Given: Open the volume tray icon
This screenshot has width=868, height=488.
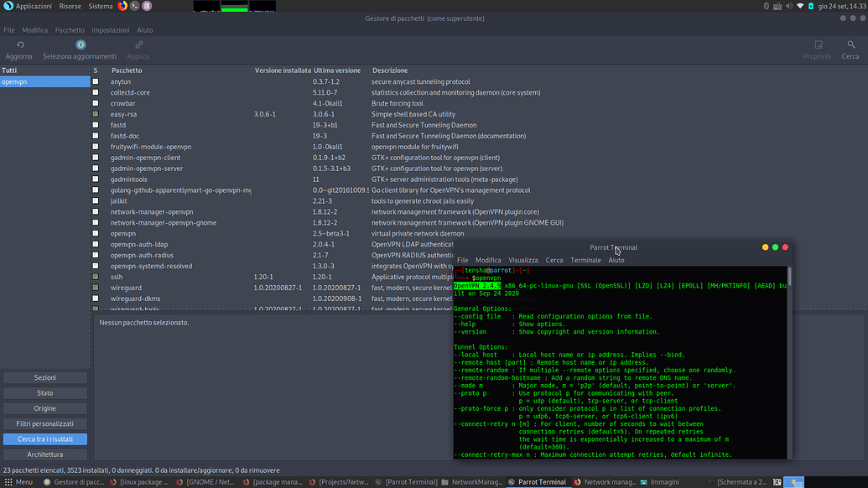Looking at the screenshot, I should (x=789, y=6).
